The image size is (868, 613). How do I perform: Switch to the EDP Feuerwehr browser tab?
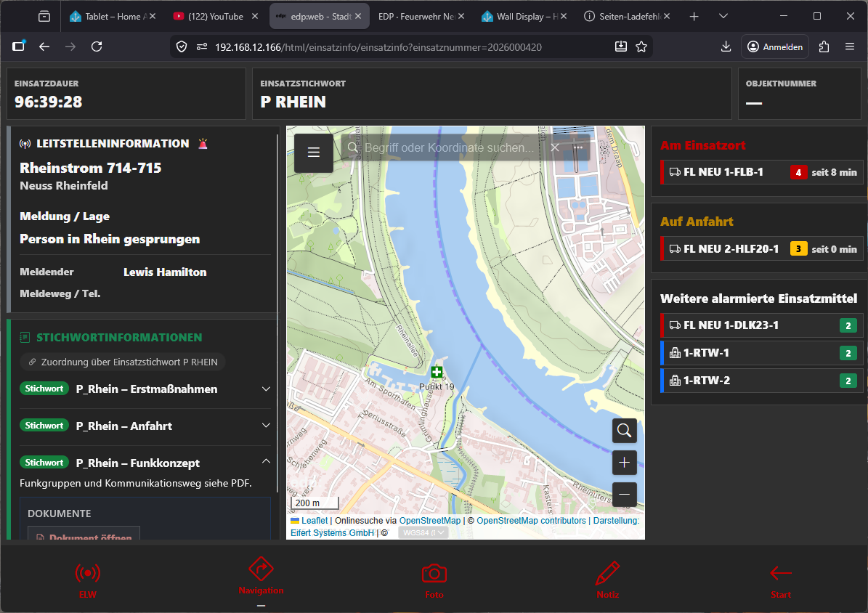pyautogui.click(x=424, y=16)
